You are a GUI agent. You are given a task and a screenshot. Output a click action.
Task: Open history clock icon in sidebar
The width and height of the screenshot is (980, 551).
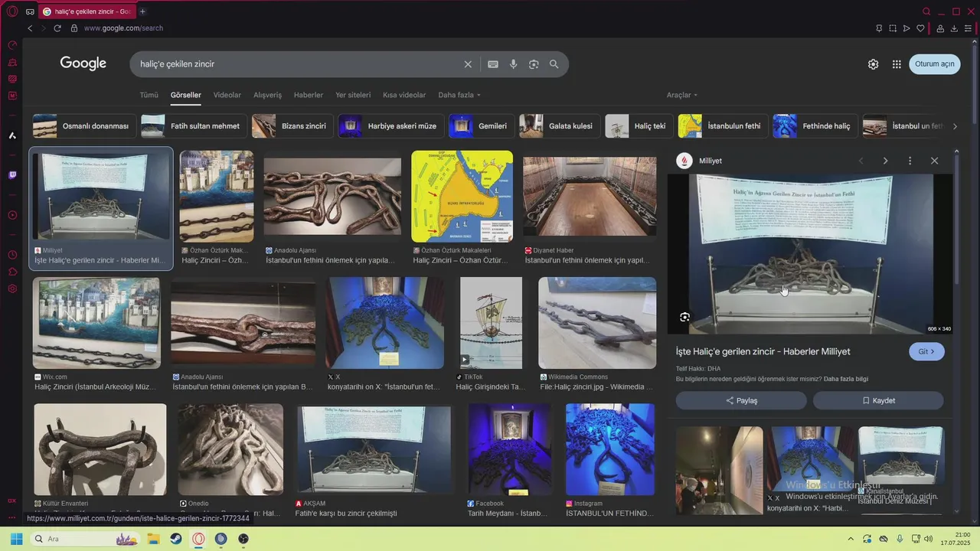tap(12, 255)
